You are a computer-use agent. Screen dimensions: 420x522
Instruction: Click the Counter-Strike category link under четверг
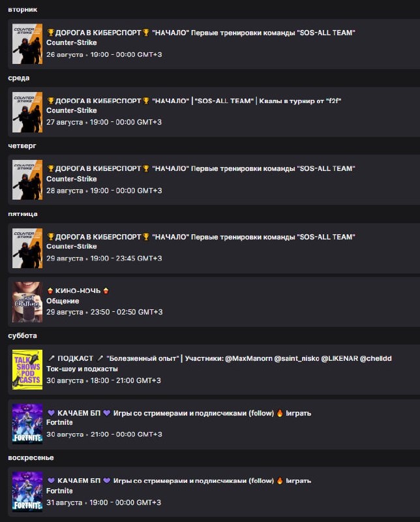click(x=72, y=179)
